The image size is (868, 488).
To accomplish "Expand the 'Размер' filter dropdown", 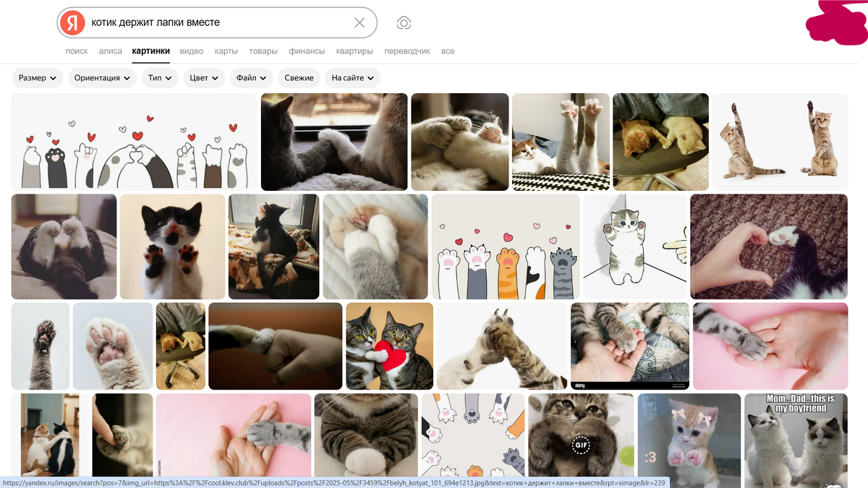I will (38, 78).
